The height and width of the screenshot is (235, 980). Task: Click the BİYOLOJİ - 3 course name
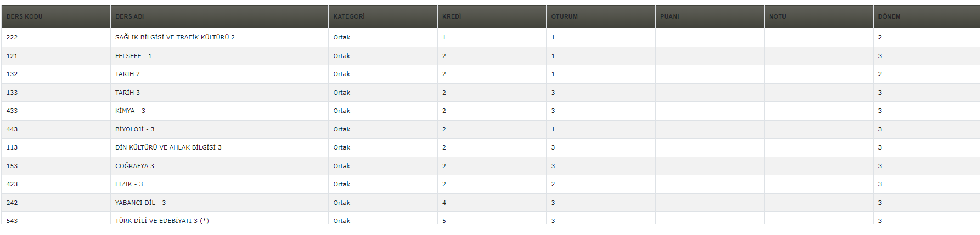(134, 129)
